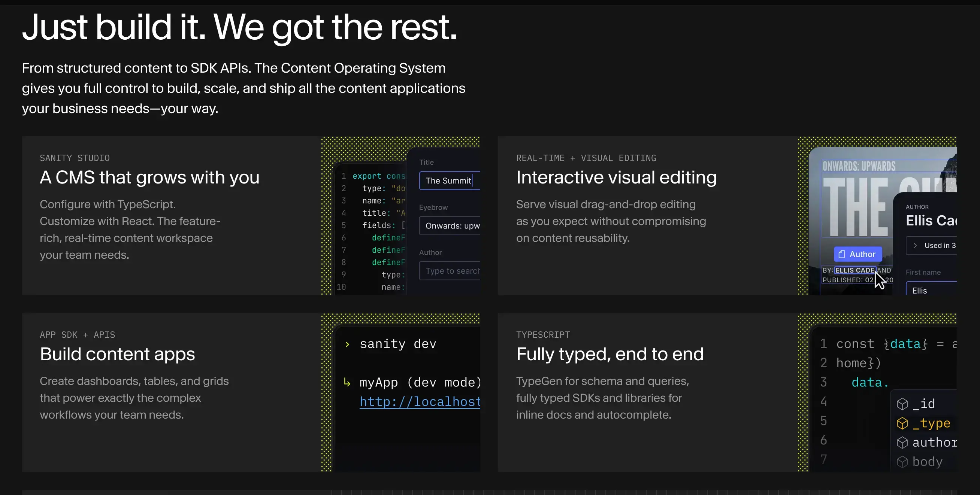Open the A CMS that grows with you heading
Viewport: 980px width, 495px height.
149,177
